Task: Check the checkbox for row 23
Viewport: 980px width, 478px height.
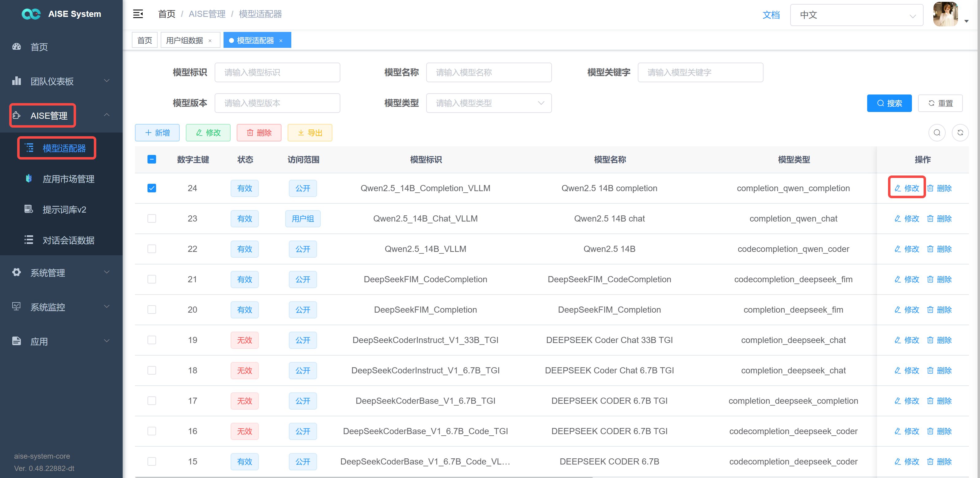Action: tap(152, 218)
